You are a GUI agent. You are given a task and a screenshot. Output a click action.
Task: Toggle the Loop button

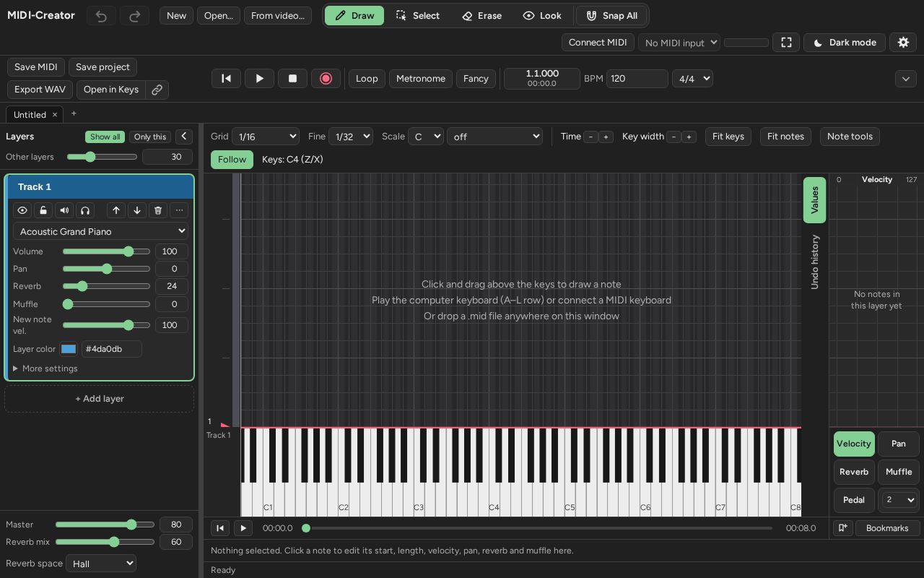click(x=367, y=79)
